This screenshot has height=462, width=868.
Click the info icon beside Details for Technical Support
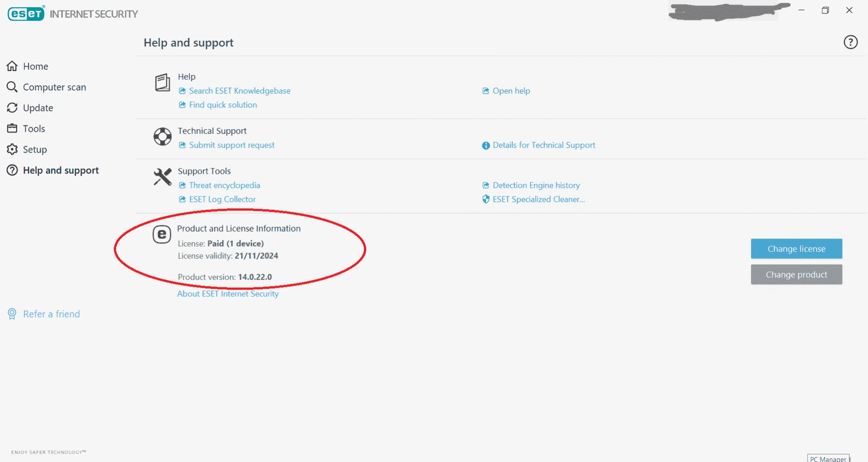486,146
